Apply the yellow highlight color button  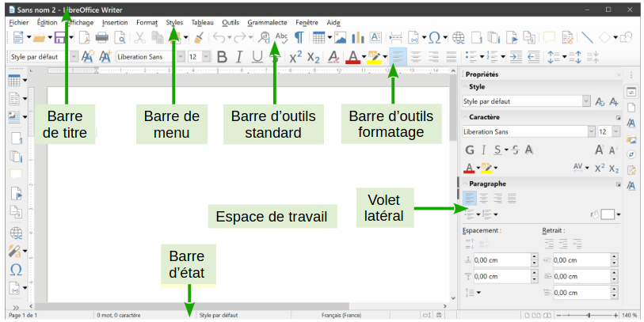[x=374, y=57]
